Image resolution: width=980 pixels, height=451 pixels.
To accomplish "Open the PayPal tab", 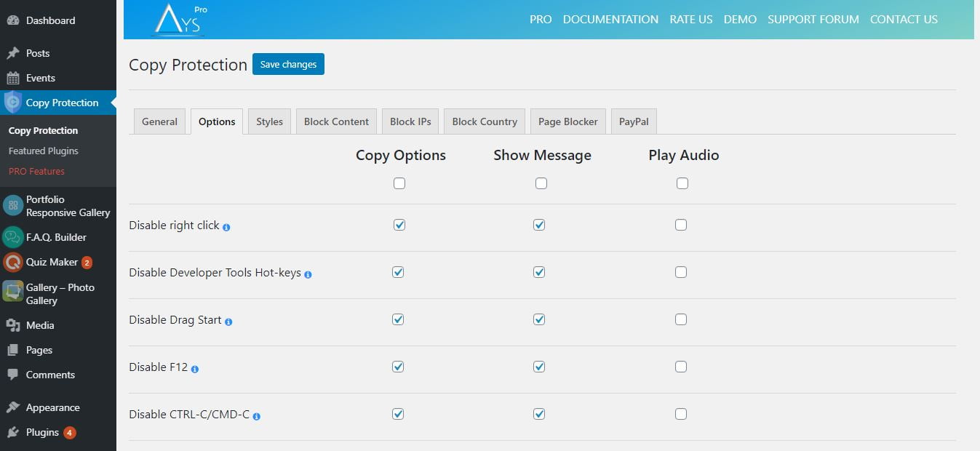I will pos(634,121).
